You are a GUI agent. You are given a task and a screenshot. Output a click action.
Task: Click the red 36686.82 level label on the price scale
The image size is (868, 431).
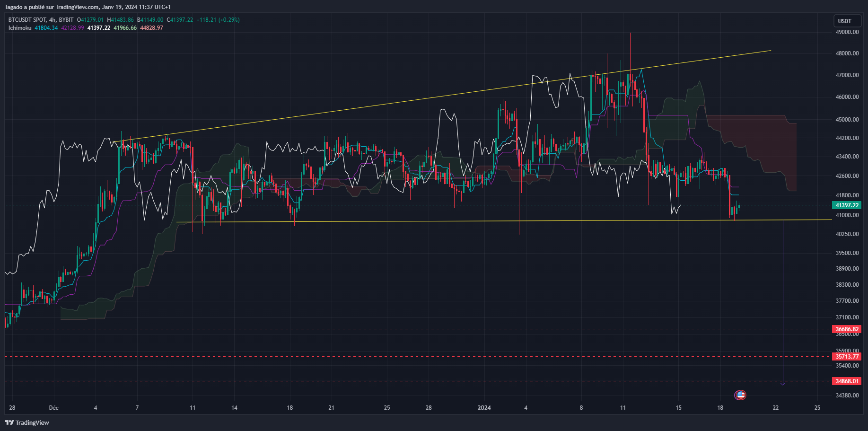(847, 329)
